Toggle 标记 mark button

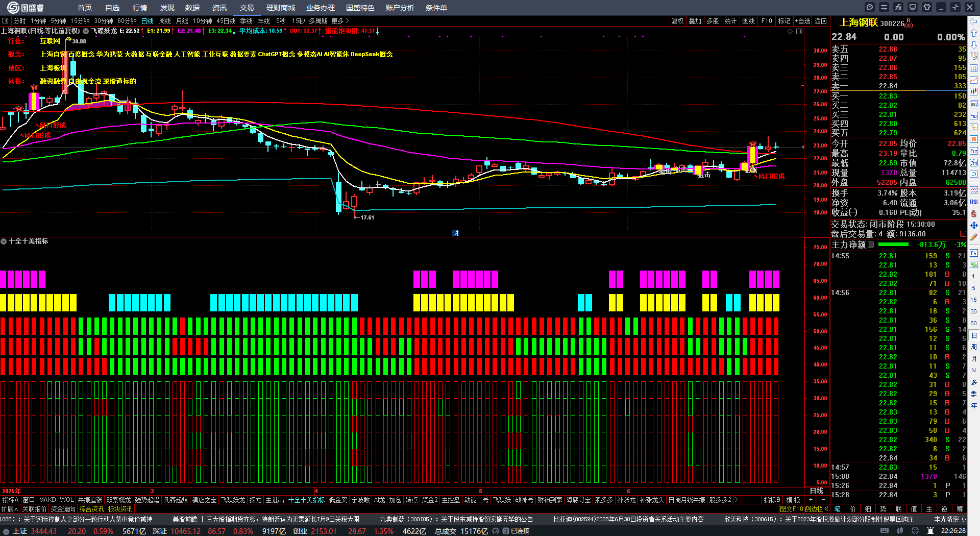pos(784,21)
